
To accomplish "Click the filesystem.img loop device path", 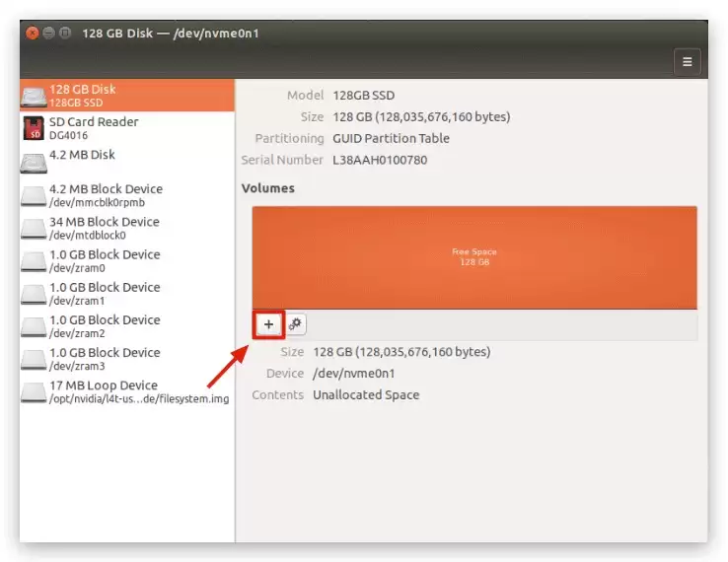I will pos(139,399).
